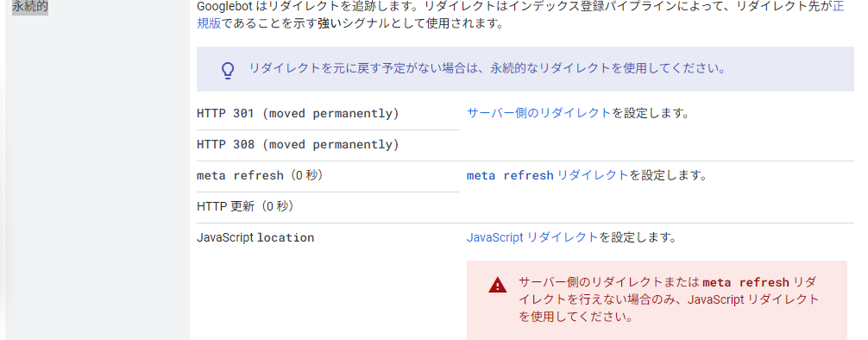Click the red warning box message text
The image size is (868, 340).
[669, 299]
